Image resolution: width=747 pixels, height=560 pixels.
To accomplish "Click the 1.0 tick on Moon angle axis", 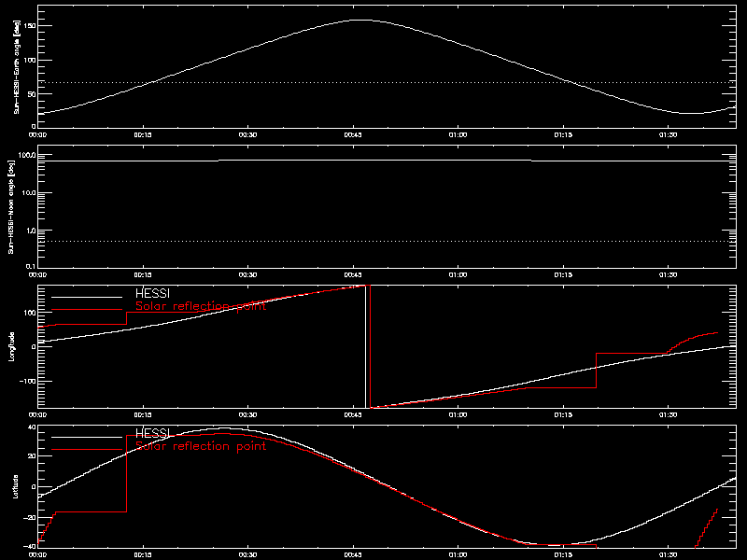I will (x=30, y=231).
